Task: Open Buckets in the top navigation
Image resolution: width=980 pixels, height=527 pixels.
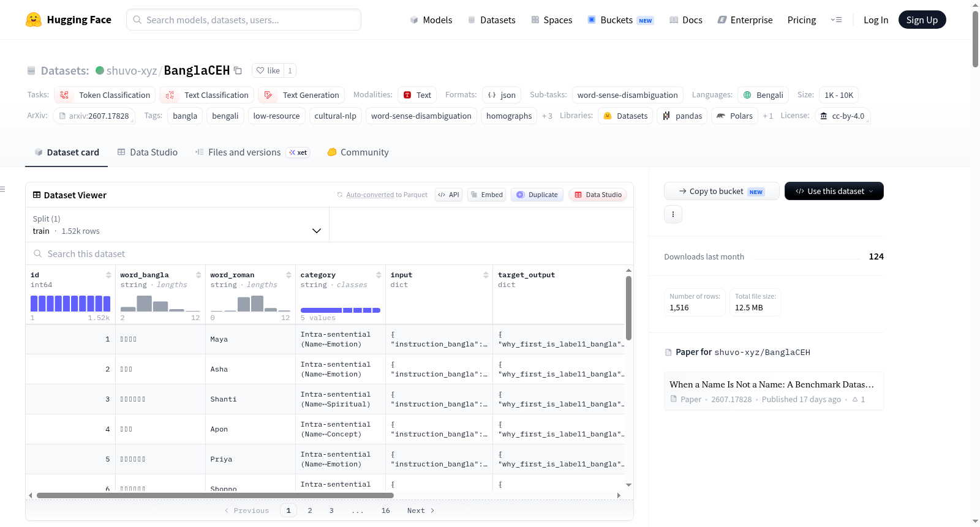Action: click(620, 20)
